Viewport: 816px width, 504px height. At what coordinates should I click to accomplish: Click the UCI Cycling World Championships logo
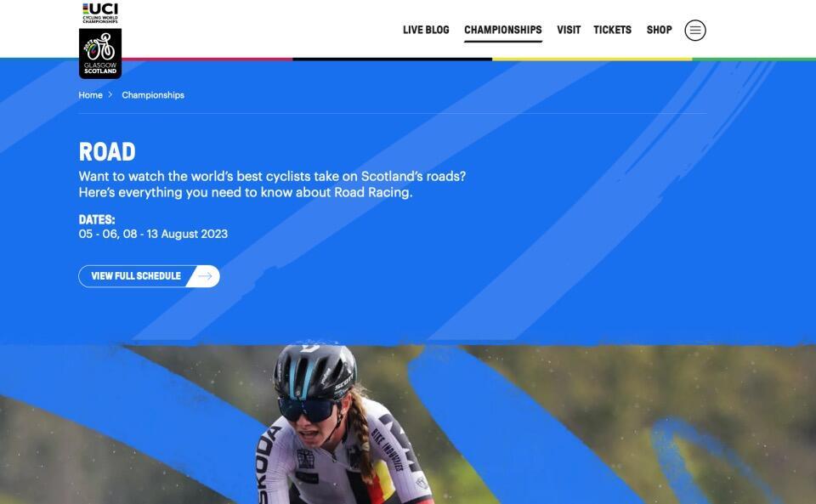(x=100, y=13)
